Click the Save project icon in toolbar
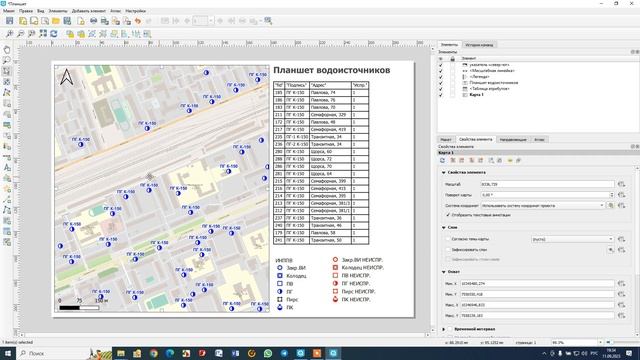 pos(9,21)
